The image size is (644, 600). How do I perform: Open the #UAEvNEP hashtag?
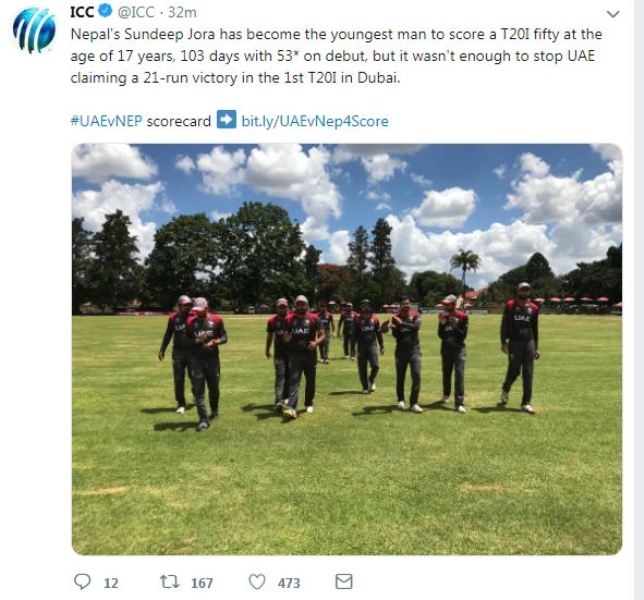click(106, 121)
